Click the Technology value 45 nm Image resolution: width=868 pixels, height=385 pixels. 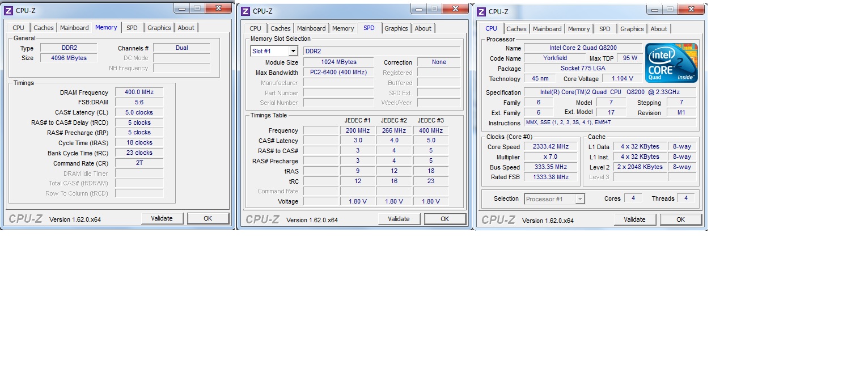coord(540,78)
